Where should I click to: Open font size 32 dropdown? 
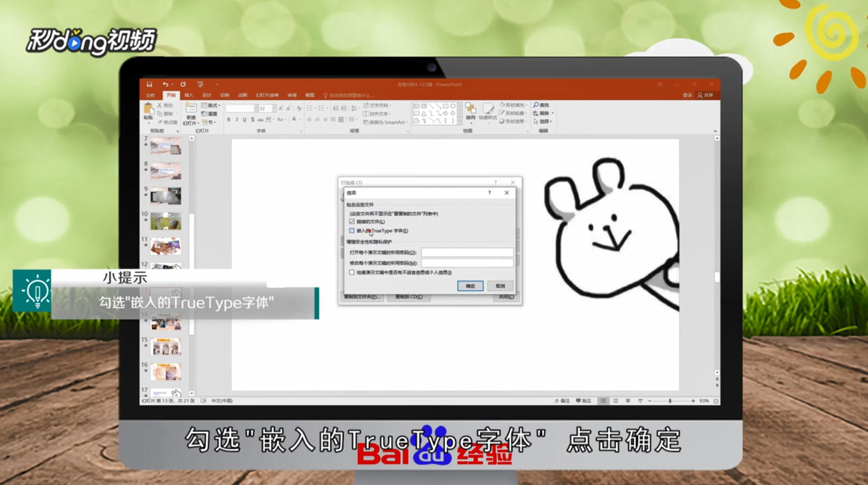click(x=274, y=108)
